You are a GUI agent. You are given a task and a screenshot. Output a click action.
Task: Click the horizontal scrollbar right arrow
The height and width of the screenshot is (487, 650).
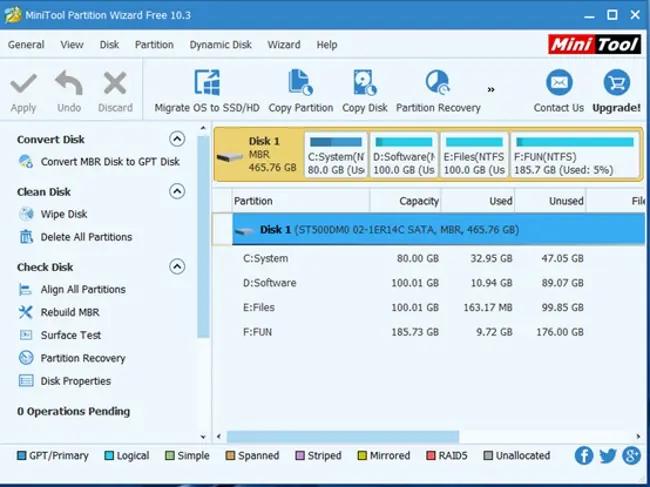point(638,436)
